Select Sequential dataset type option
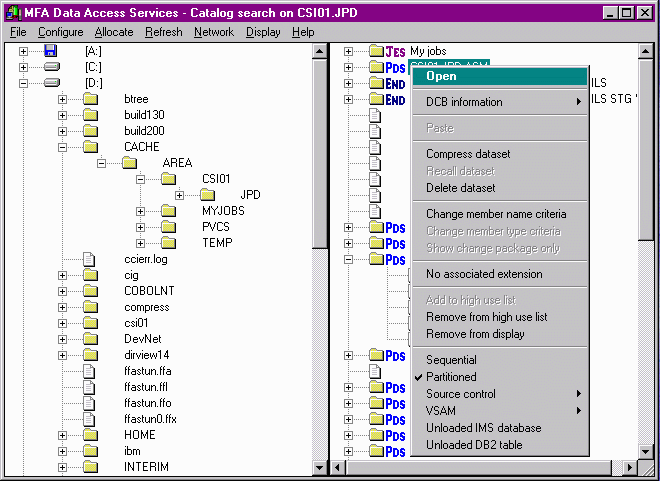 pos(451,360)
